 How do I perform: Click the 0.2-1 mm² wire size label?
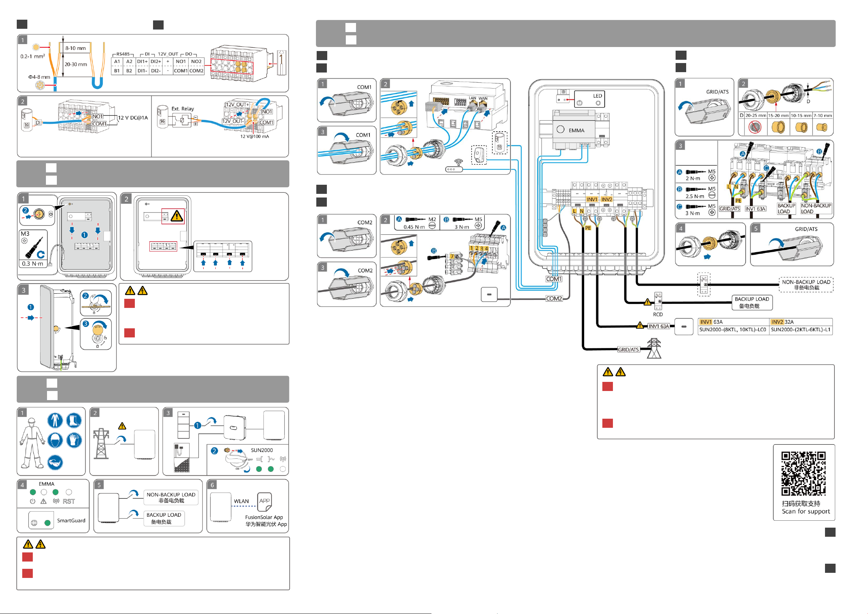[x=32, y=56]
